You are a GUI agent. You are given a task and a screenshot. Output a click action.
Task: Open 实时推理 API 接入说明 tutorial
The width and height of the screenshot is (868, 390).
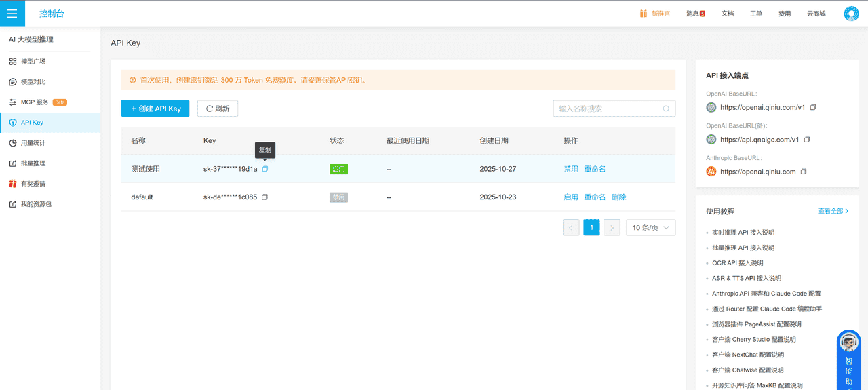click(743, 233)
